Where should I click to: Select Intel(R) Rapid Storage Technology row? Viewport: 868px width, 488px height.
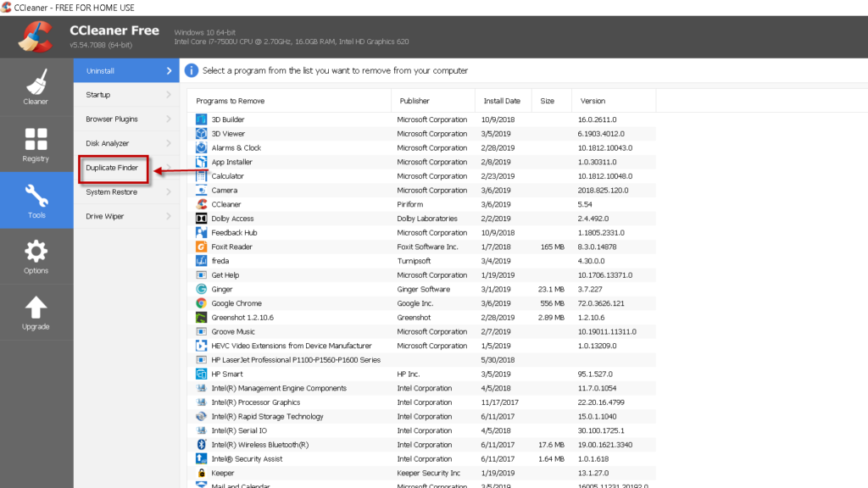tap(422, 417)
